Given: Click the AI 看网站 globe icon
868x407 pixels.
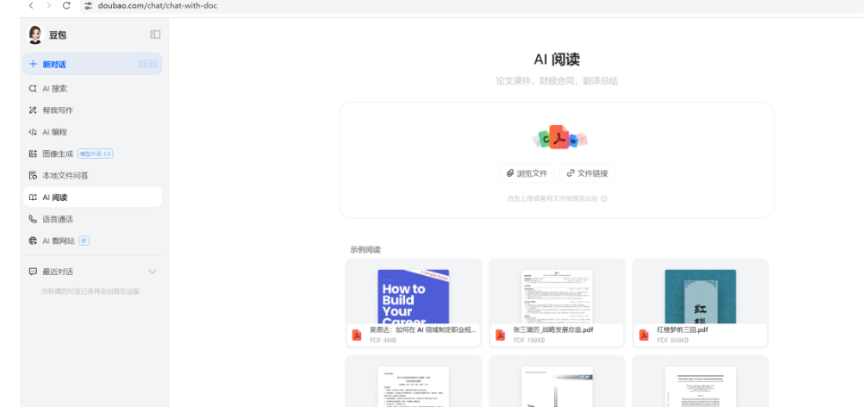Looking at the screenshot, I should (33, 241).
